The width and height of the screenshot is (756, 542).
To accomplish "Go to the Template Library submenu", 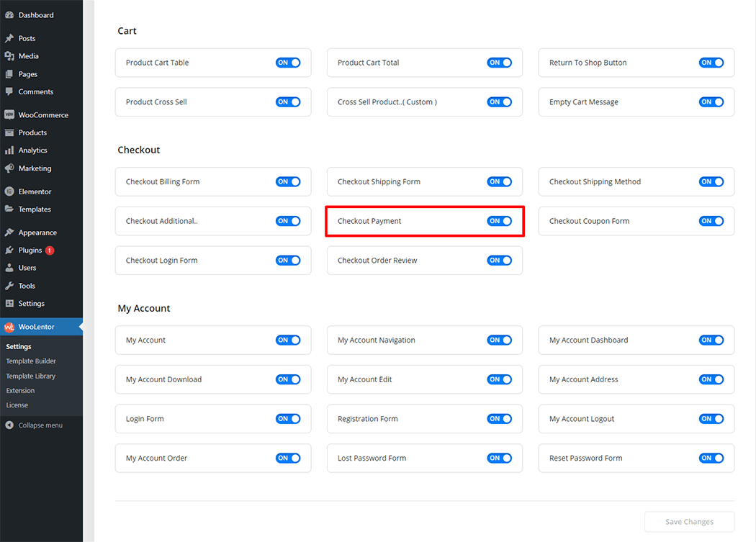I will [31, 376].
